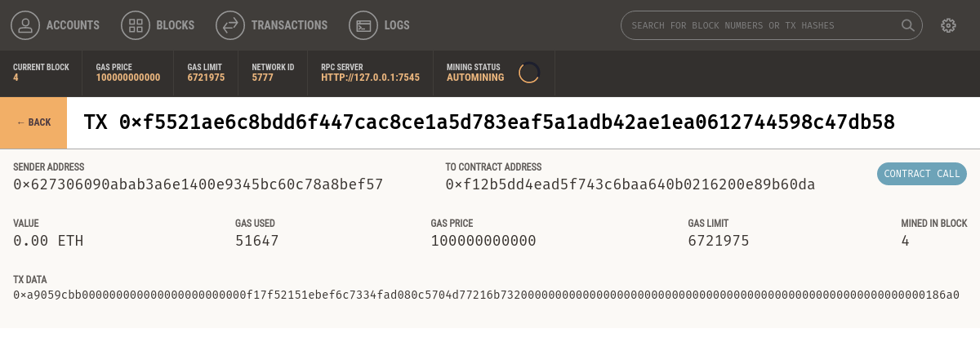
Task: Click the automining spinner icon
Action: [529, 73]
